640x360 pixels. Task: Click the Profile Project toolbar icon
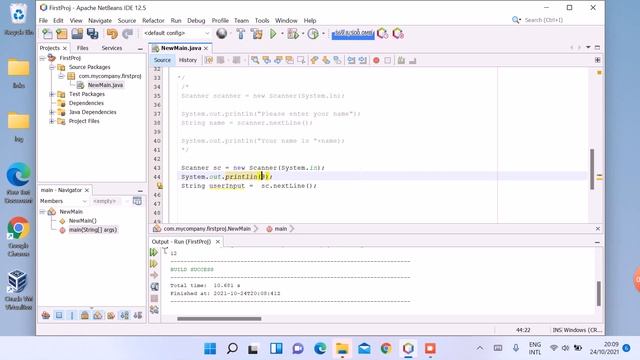point(313,33)
